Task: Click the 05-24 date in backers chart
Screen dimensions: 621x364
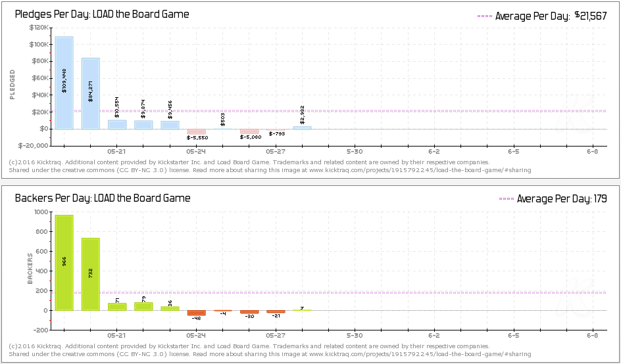Action: pyautogui.click(x=197, y=336)
